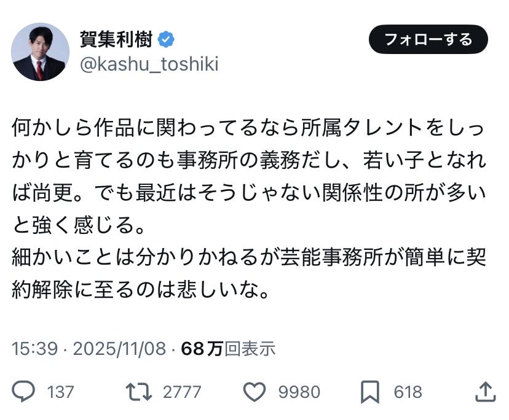Open the share icon menu
The height and width of the screenshot is (420, 509).
485,392
